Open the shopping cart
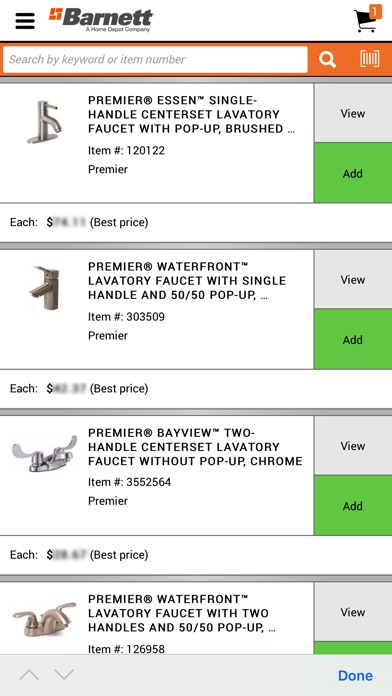 point(365,21)
